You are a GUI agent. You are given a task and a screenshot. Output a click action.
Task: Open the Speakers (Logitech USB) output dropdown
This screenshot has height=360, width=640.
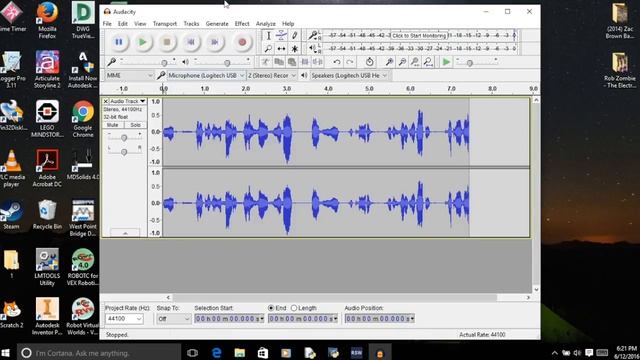coord(349,76)
